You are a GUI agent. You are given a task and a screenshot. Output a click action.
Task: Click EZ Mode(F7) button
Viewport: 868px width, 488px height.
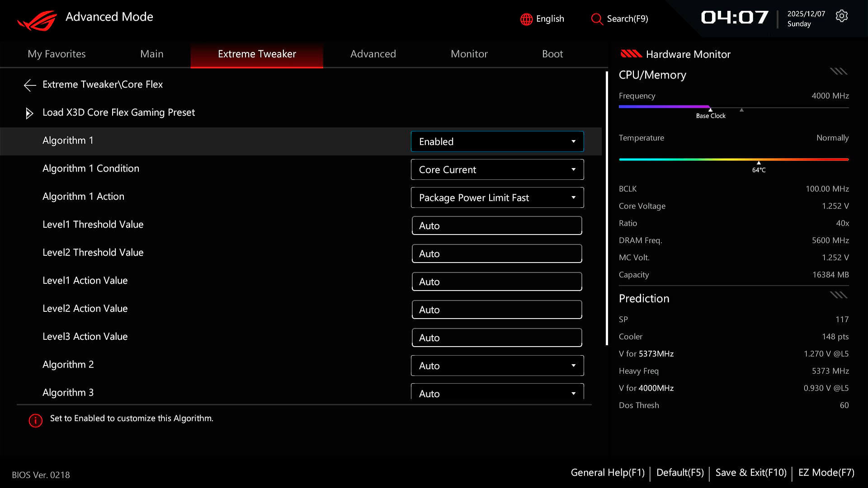826,473
